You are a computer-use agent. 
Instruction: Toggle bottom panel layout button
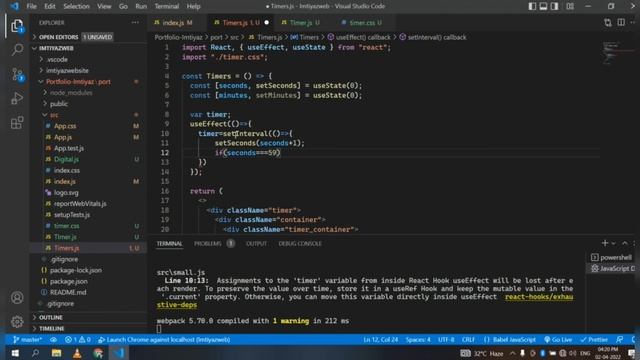click(x=543, y=6)
